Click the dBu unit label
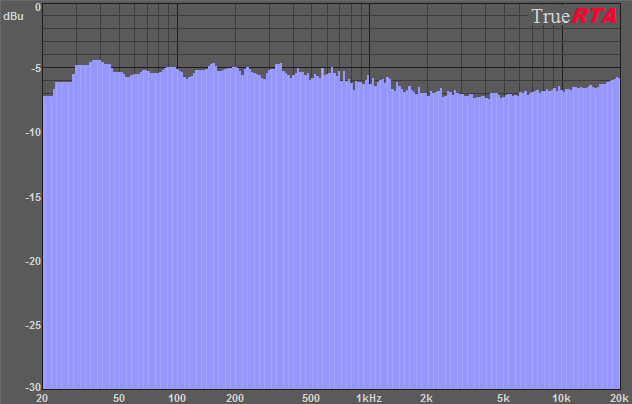The height and width of the screenshot is (404, 632). tap(13, 17)
